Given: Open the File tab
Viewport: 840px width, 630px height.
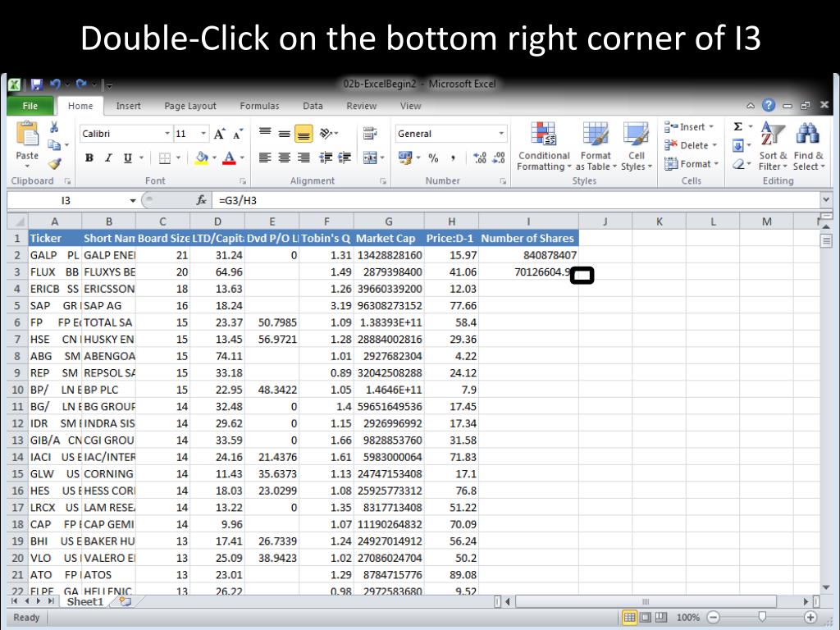Looking at the screenshot, I should click(30, 106).
